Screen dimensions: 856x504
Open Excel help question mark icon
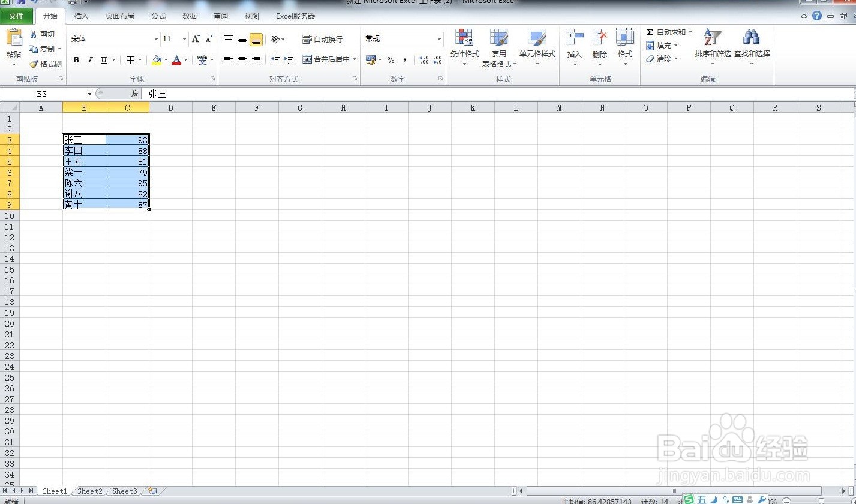click(x=817, y=16)
